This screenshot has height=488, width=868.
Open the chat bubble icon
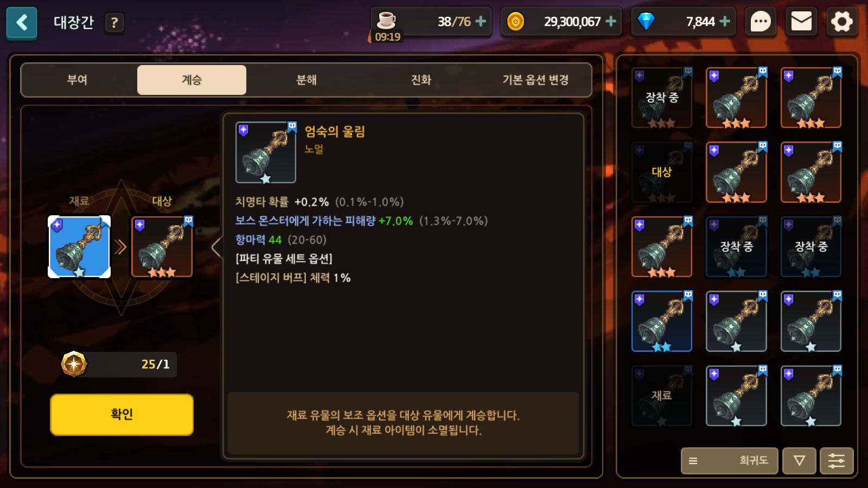[761, 22]
